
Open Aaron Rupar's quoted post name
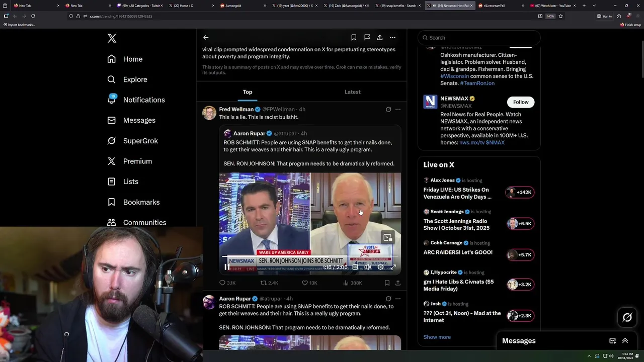pyautogui.click(x=249, y=133)
